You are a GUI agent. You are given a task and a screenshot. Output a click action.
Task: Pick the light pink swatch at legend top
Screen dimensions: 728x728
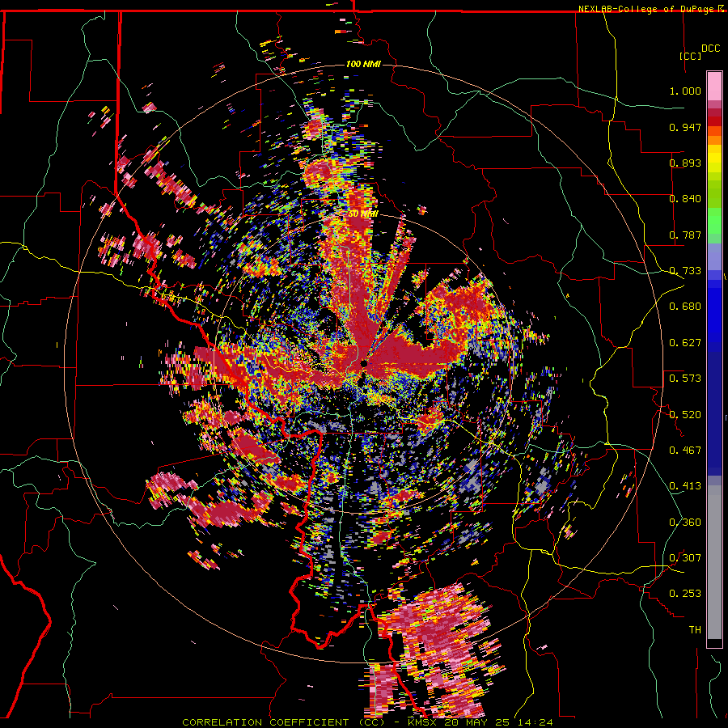(714, 86)
